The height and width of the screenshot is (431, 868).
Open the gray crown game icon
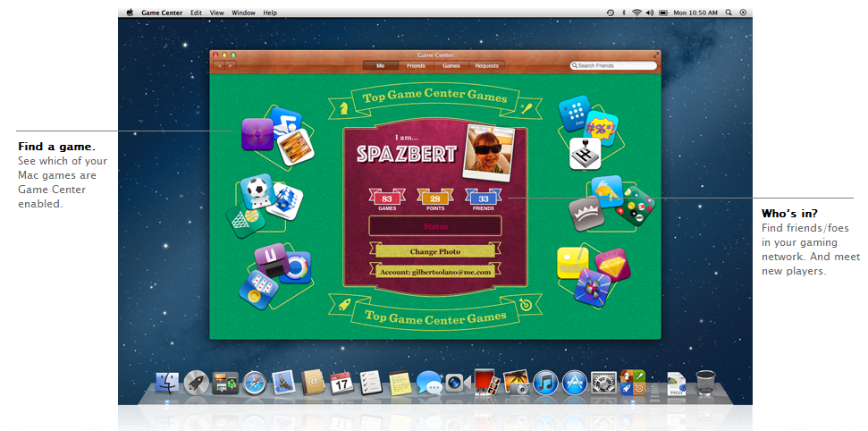pyautogui.click(x=586, y=214)
